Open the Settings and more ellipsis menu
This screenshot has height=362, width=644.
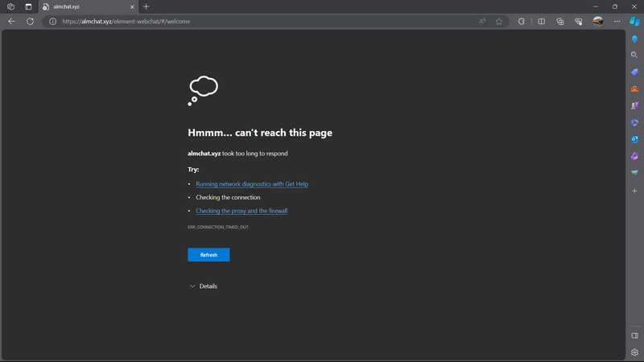616,22
